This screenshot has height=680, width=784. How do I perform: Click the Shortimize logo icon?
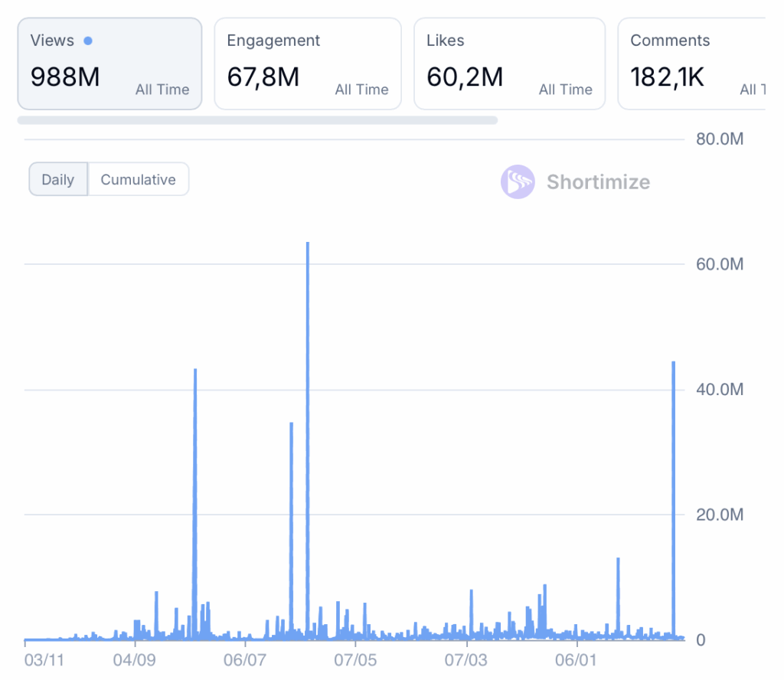(x=518, y=182)
